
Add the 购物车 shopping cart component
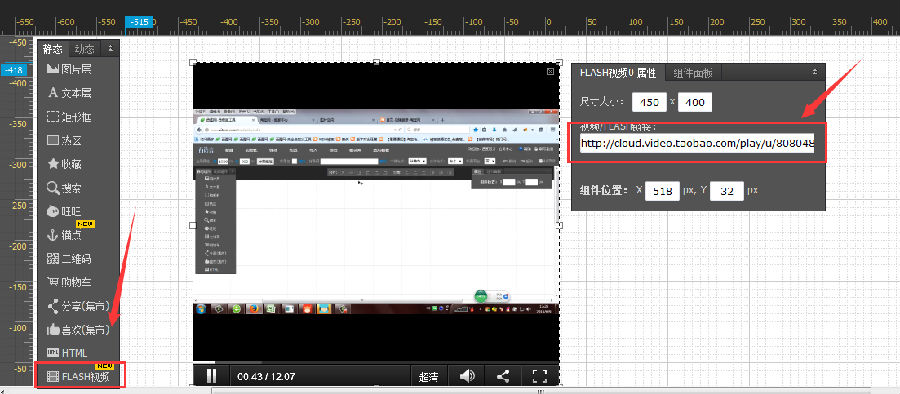(x=69, y=282)
